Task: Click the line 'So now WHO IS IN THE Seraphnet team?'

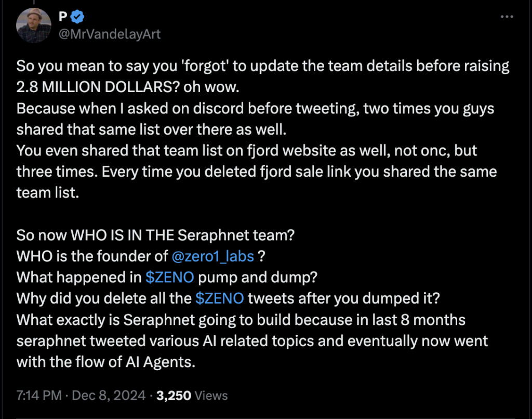Action: click(155, 235)
